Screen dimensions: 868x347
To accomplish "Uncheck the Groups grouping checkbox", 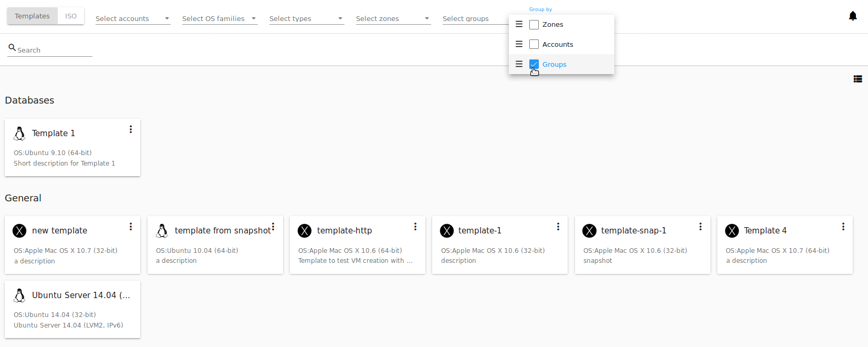I will tap(534, 64).
